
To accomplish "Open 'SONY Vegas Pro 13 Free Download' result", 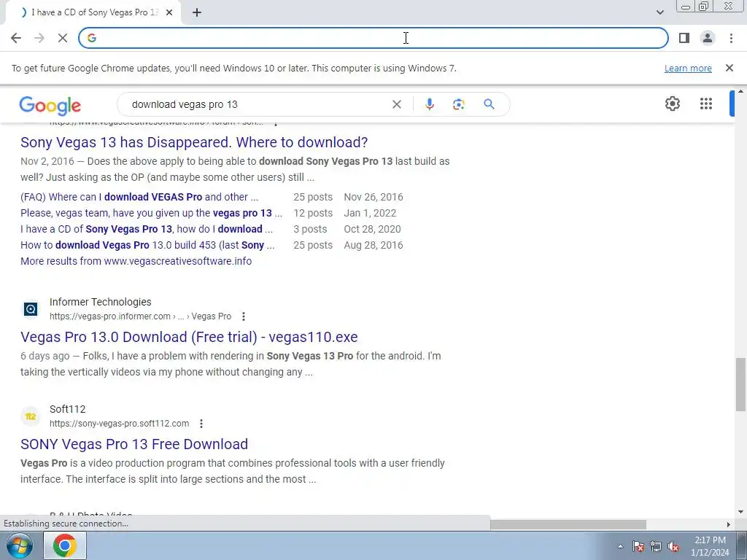I will pos(134,444).
